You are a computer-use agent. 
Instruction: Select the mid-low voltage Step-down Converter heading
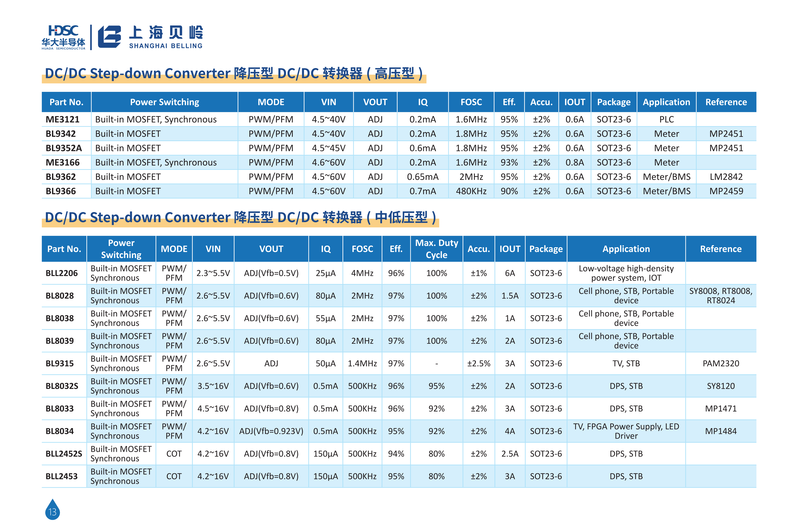pos(240,217)
